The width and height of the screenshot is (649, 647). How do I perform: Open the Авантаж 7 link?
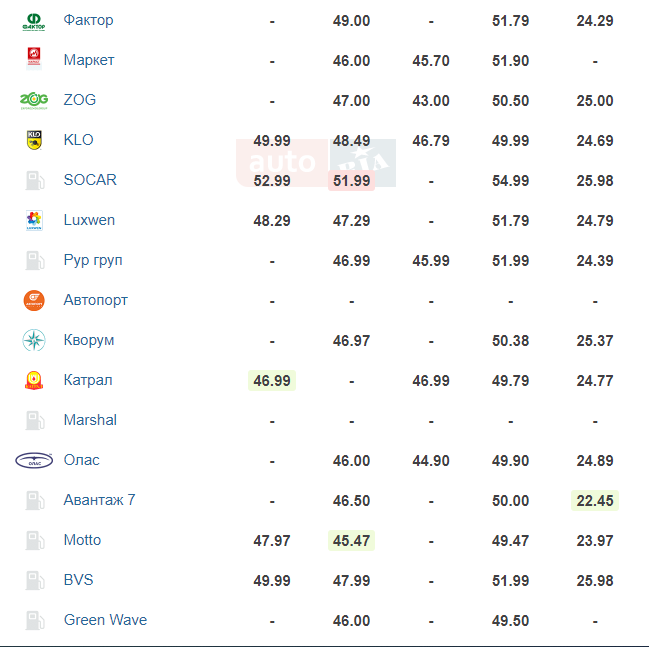tap(99, 500)
